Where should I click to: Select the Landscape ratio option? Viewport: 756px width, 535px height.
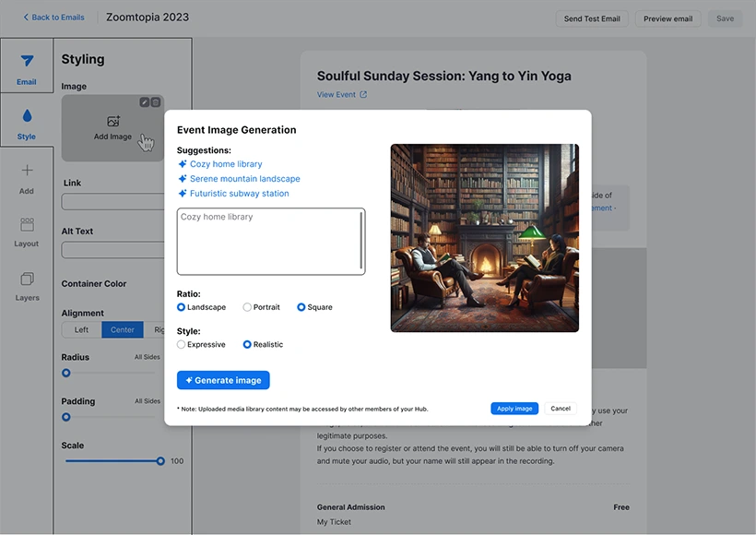click(182, 307)
